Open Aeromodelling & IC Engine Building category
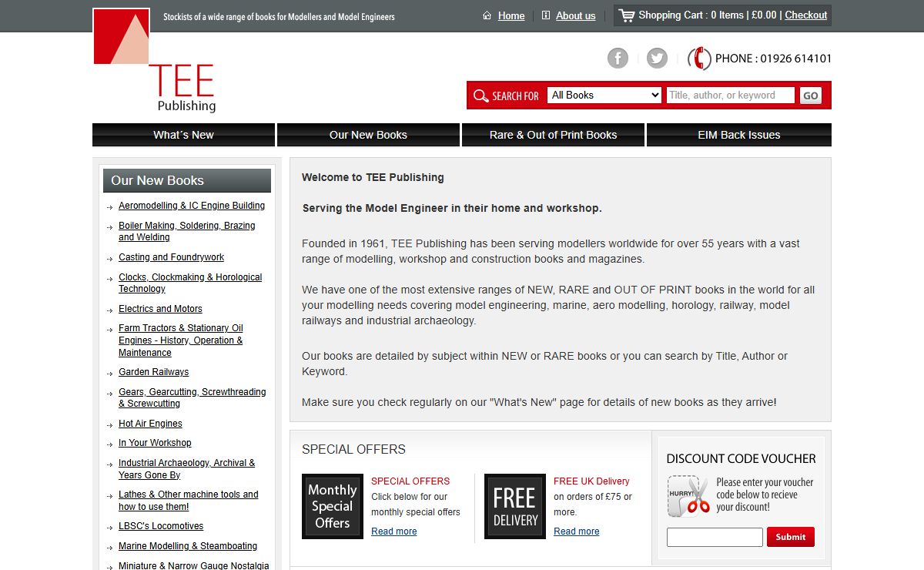Viewport: 924px width, 570px height. click(192, 206)
